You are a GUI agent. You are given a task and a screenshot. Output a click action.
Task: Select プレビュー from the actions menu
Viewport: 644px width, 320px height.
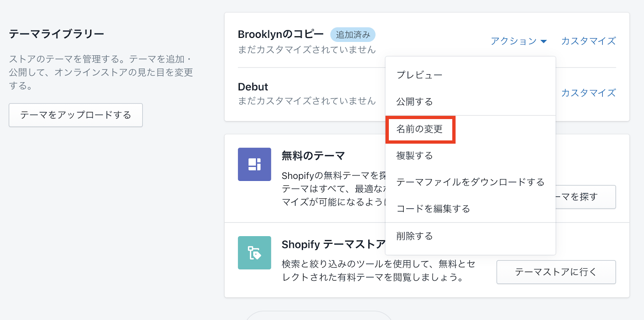pyautogui.click(x=419, y=75)
